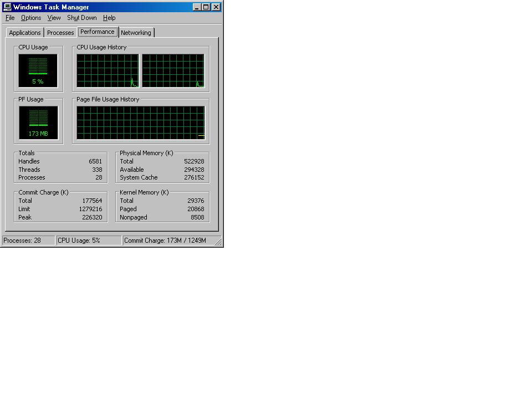The height and width of the screenshot is (399, 532).
Task: Click the CPU Usage 5 % gauge
Action: [x=38, y=70]
